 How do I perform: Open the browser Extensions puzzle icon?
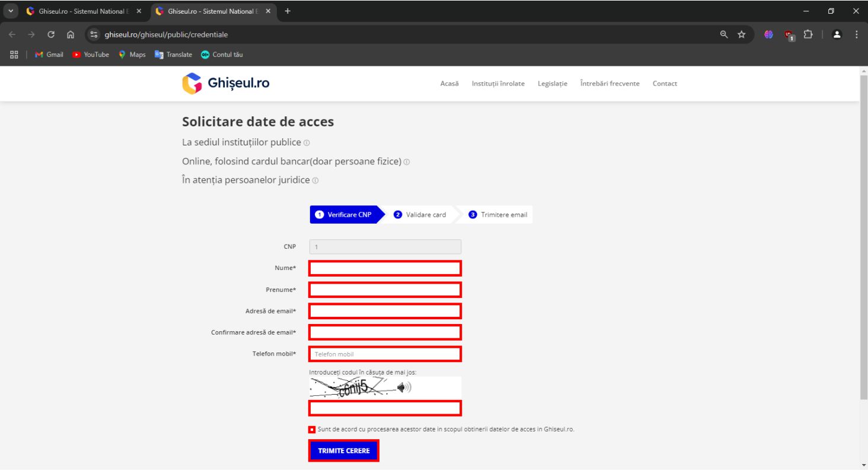[807, 34]
